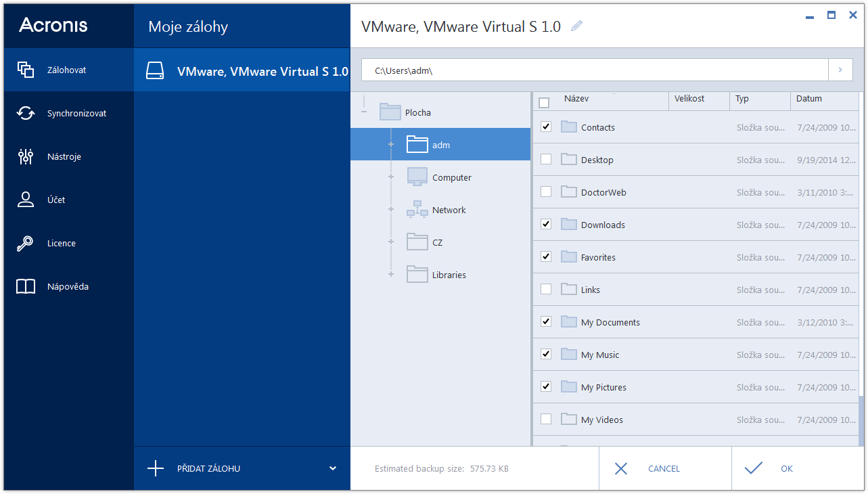Click the CANCEL button label
The image size is (868, 494).
tap(664, 468)
